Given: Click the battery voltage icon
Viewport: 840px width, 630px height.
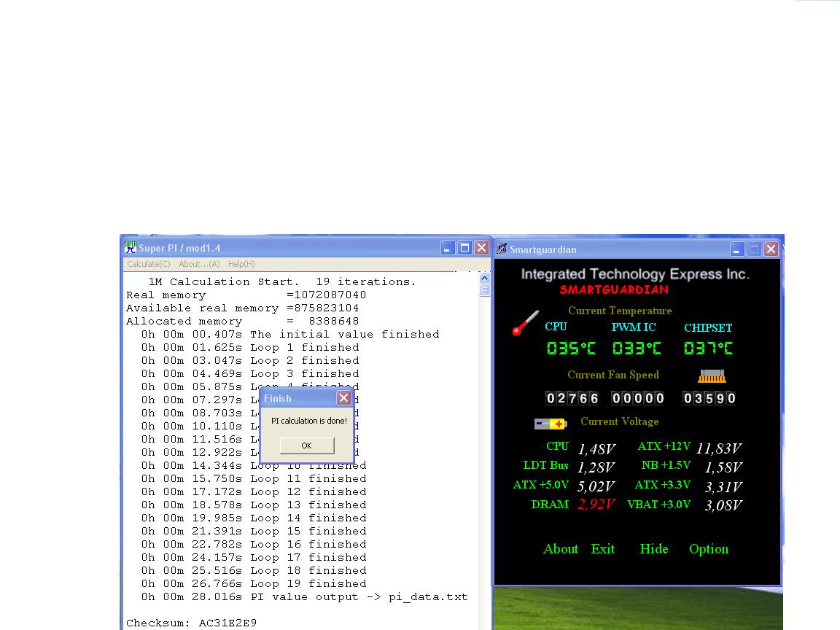Looking at the screenshot, I should pyautogui.click(x=551, y=424).
